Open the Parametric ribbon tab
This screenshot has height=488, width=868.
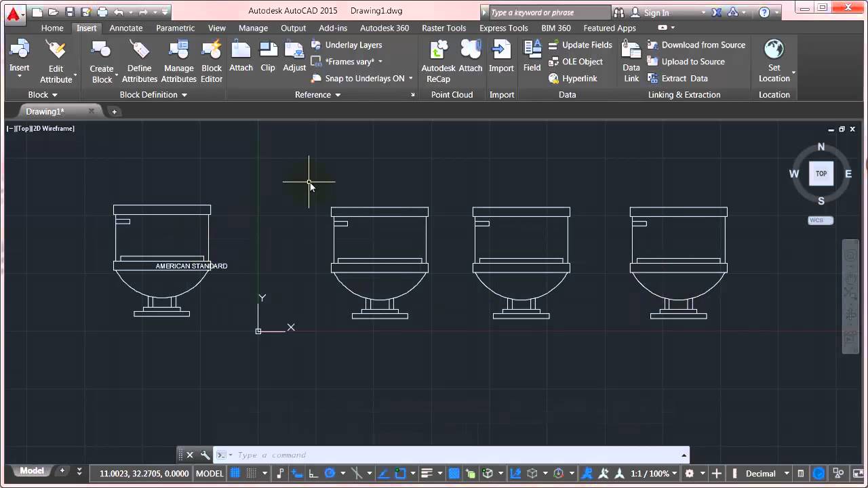(176, 28)
